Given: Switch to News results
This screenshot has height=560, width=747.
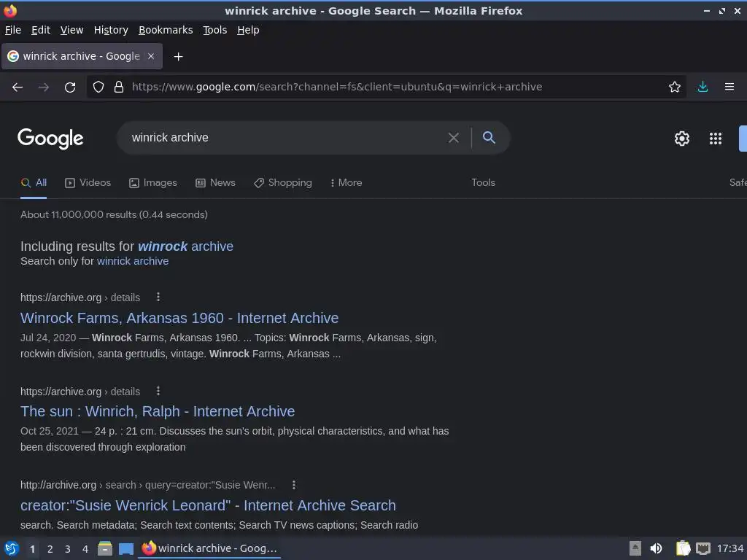Looking at the screenshot, I should (215, 183).
